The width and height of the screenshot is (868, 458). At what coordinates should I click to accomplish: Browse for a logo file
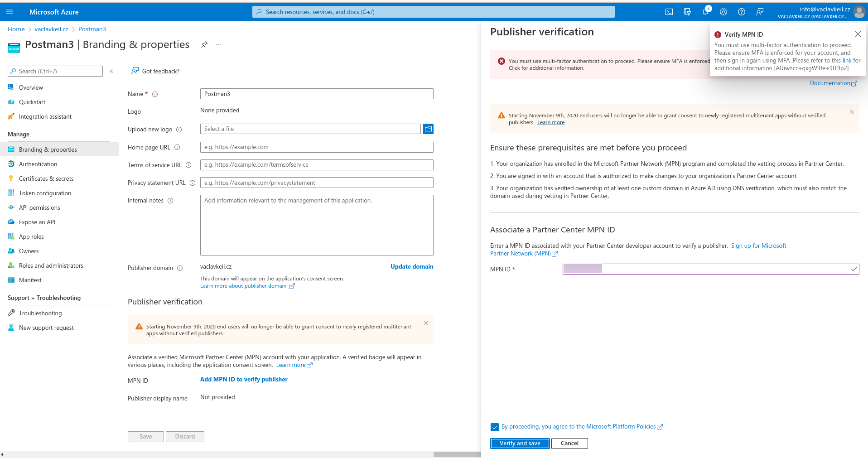[x=428, y=129]
